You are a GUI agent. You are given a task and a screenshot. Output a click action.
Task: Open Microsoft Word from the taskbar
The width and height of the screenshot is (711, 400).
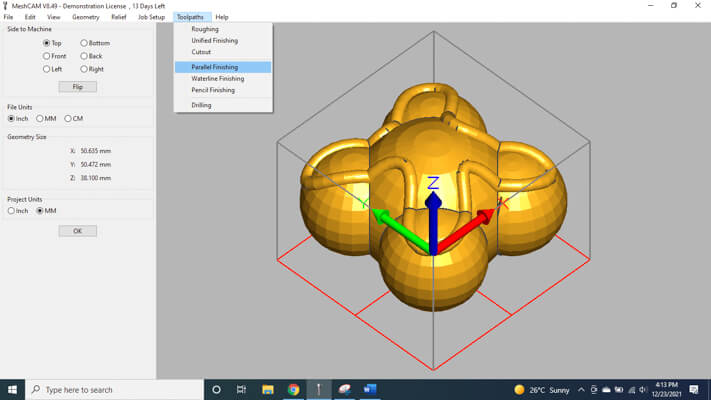371,389
